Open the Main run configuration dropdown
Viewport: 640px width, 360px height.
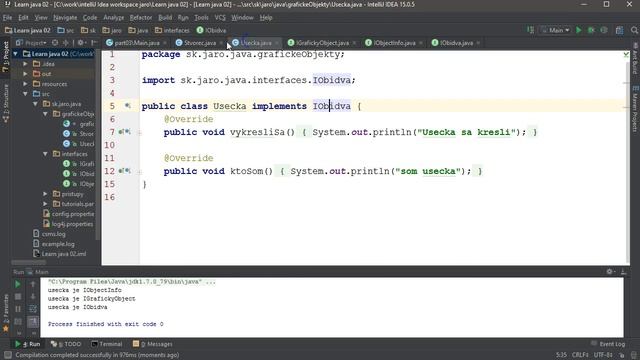click(555, 30)
